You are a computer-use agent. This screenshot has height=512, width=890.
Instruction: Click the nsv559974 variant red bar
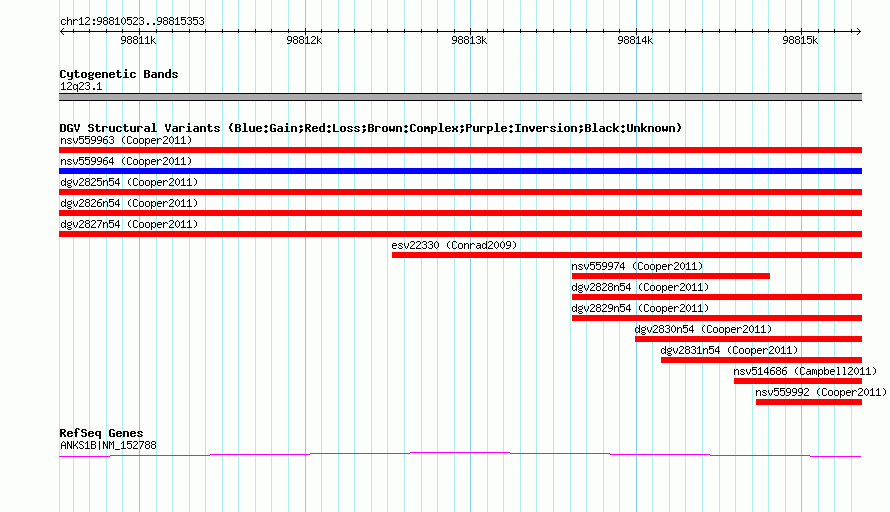tap(671, 276)
